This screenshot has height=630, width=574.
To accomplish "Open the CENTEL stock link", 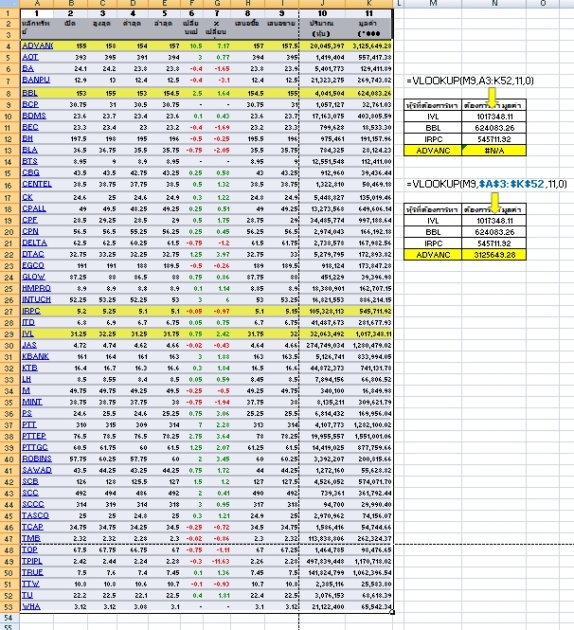I will 37,184.
